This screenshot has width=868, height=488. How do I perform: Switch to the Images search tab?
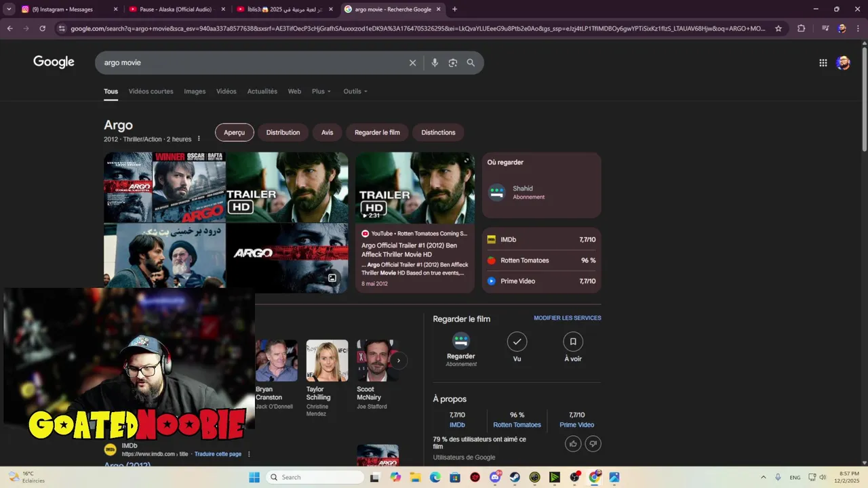(195, 91)
